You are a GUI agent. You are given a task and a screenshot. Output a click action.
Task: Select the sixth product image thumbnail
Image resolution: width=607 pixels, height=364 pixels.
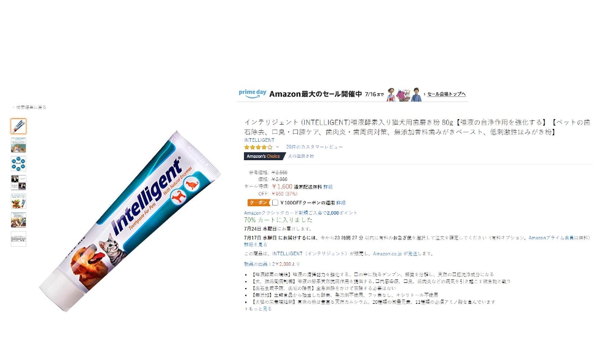coord(18,220)
